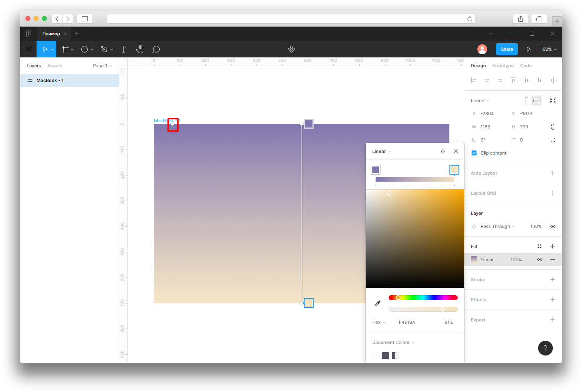
Task: Add a Stroke with the plus button
Action: pyautogui.click(x=553, y=280)
